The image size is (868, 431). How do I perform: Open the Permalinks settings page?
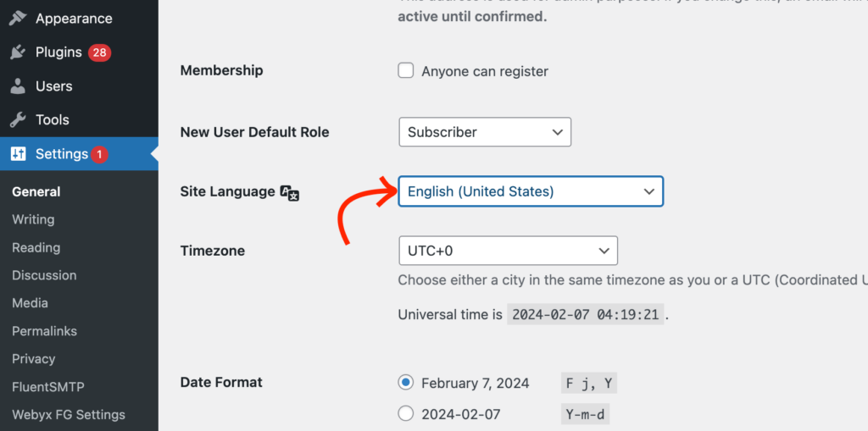[x=44, y=331]
